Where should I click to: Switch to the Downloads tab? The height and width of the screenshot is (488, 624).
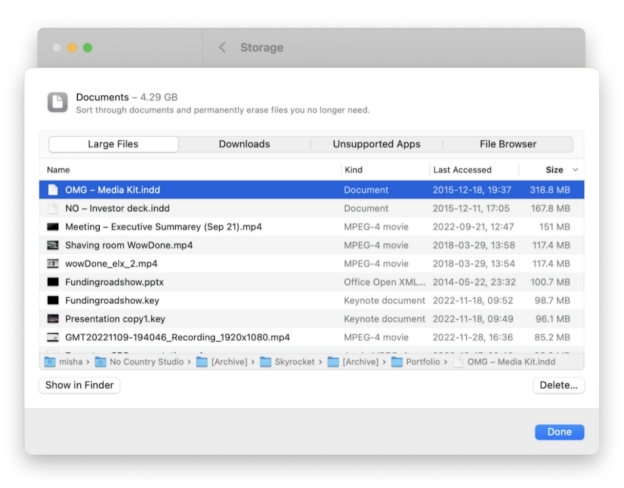244,144
